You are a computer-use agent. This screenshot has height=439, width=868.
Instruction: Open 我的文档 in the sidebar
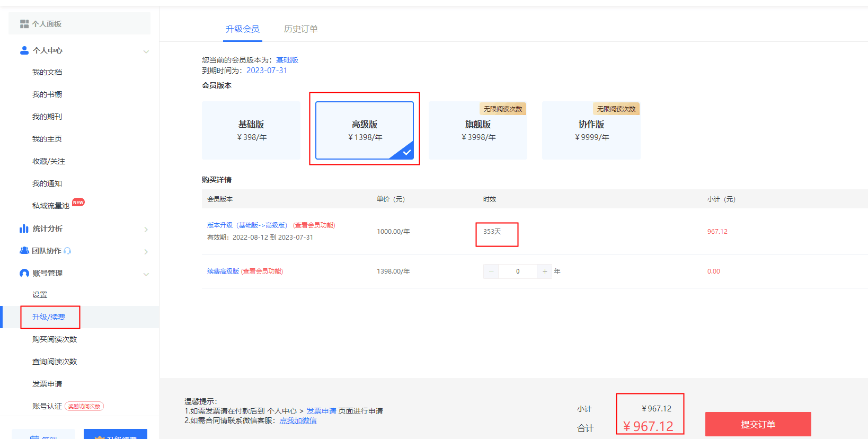[47, 72]
